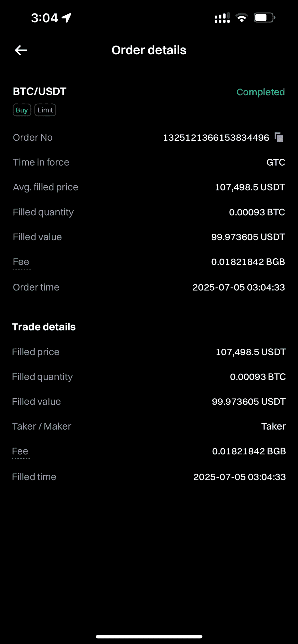Screen dimensions: 298x644
Task: Tap the Buy tag badge
Action: tap(22, 110)
